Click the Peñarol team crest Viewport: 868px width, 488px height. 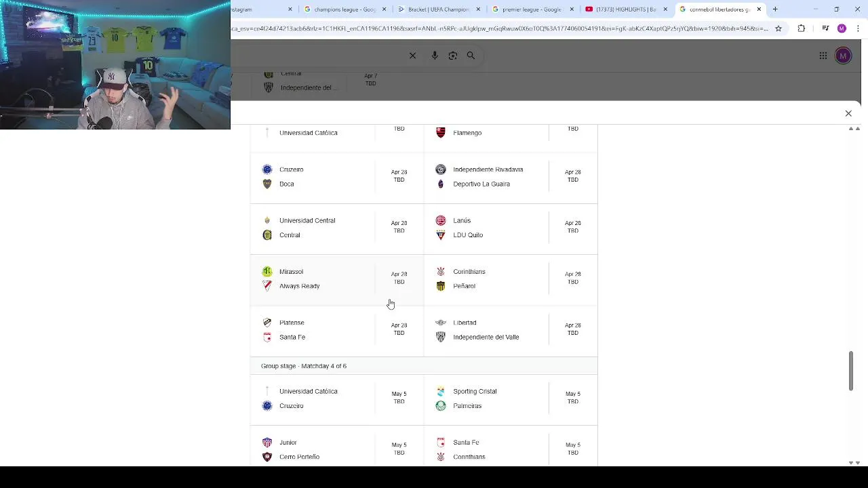click(441, 286)
